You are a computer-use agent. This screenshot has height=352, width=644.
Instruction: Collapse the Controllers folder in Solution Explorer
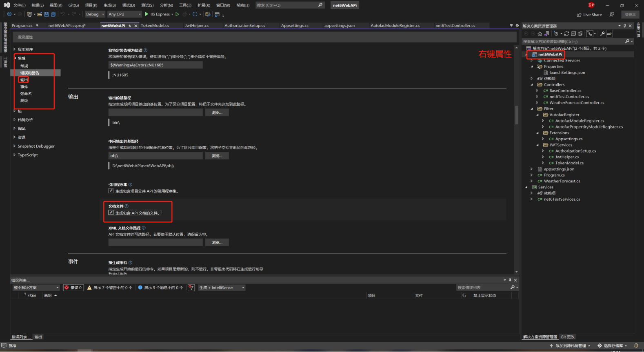pyautogui.click(x=532, y=84)
